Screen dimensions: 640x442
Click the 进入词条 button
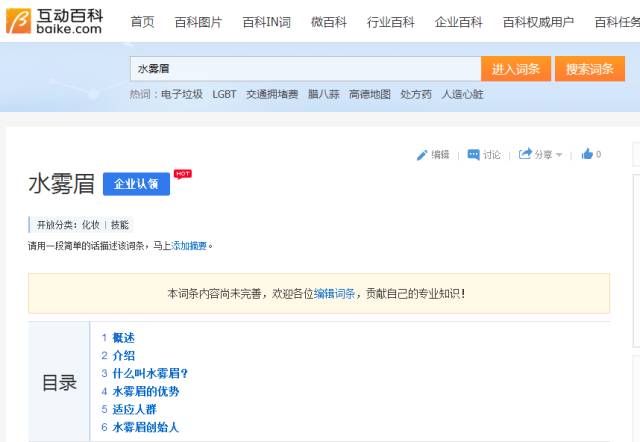click(x=516, y=69)
